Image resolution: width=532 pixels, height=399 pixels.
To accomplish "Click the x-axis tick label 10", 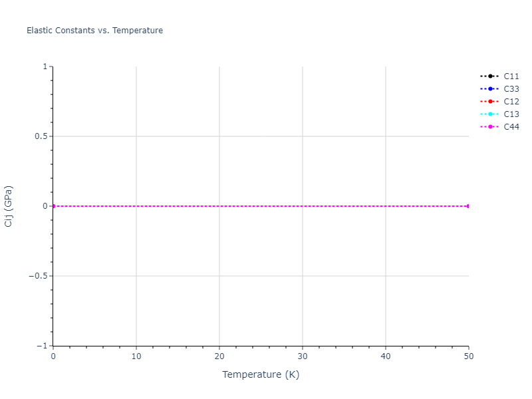I will pos(136,356).
